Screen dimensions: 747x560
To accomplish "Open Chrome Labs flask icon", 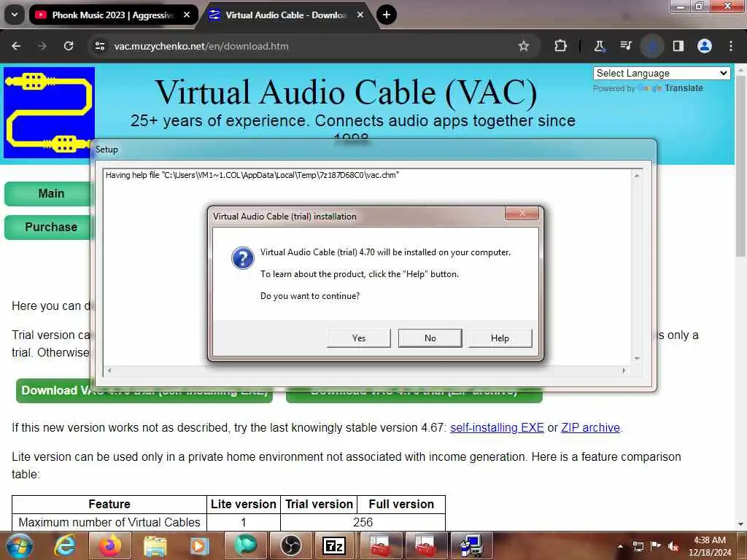I will (600, 46).
